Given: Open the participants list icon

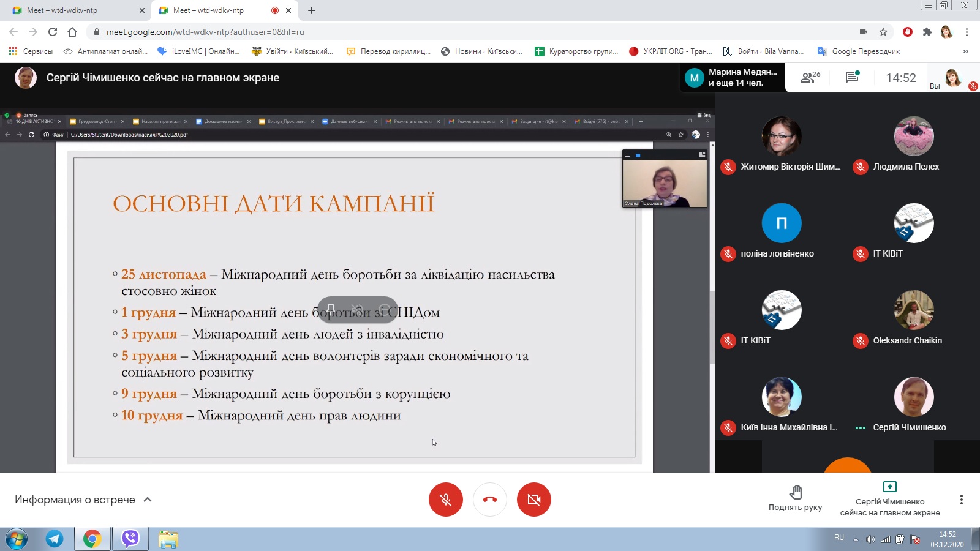Looking at the screenshot, I should click(810, 78).
